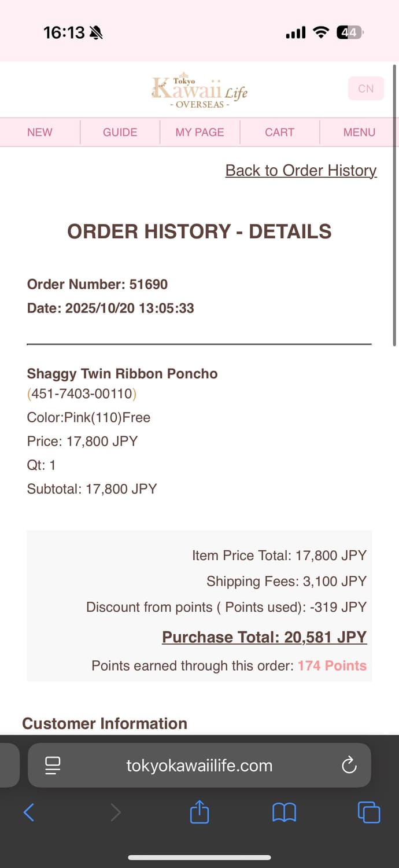Tap the tokyokawaiilife.com address field
The height and width of the screenshot is (868, 399).
[199, 766]
